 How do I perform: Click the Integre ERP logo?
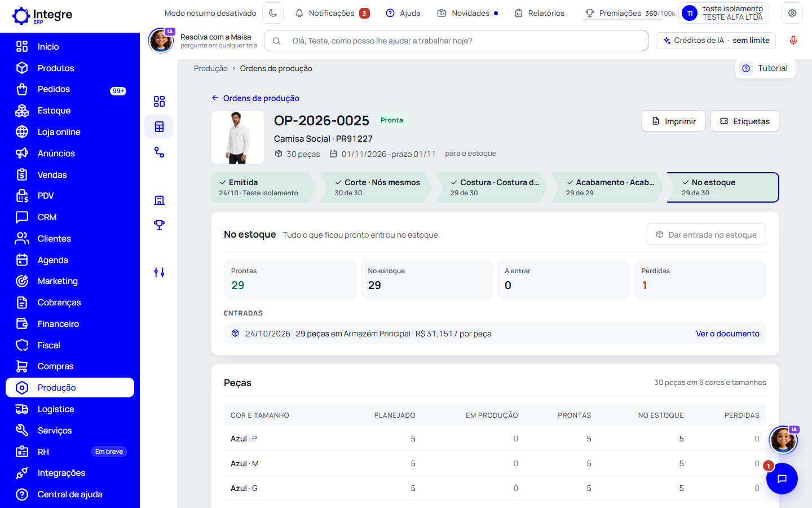click(43, 15)
